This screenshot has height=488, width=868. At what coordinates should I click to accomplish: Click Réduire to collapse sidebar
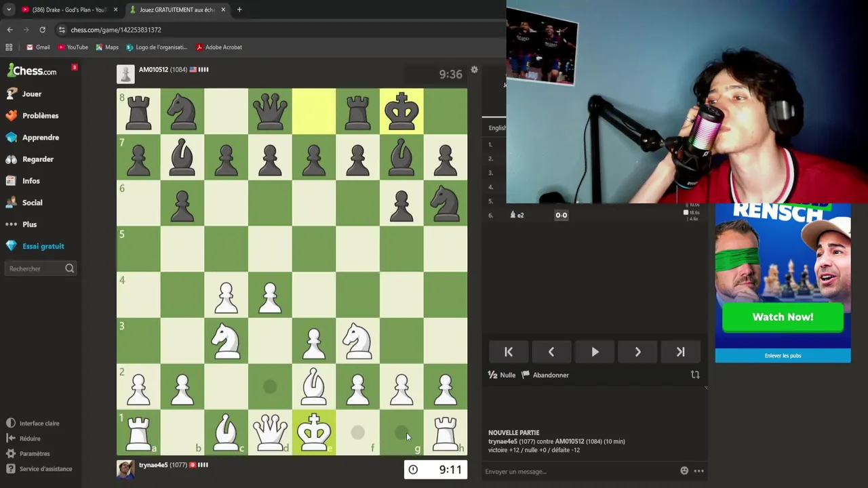point(24,439)
